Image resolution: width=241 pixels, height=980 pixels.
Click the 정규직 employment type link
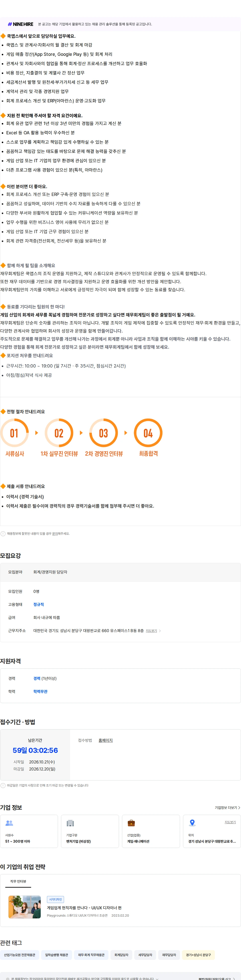38,604
